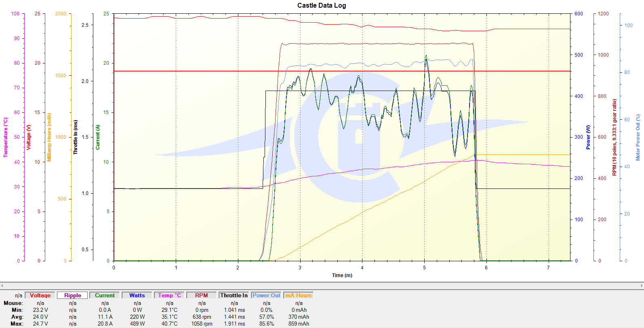
Task: Toggle the Throttle In series button
Action: click(234, 295)
